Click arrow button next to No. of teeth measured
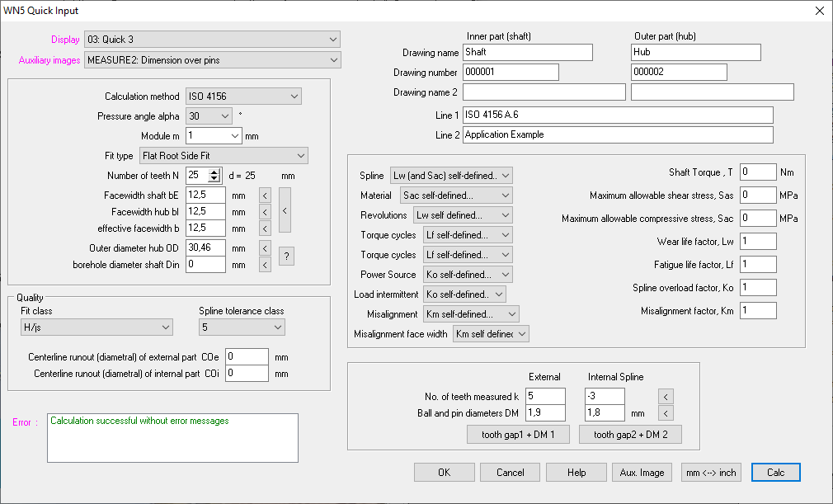The image size is (833, 504). (667, 397)
